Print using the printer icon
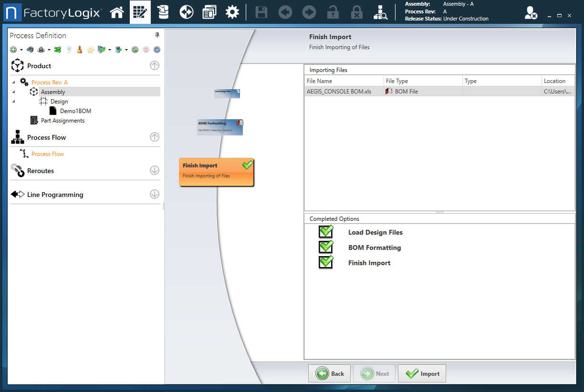The image size is (584, 392). point(41,49)
